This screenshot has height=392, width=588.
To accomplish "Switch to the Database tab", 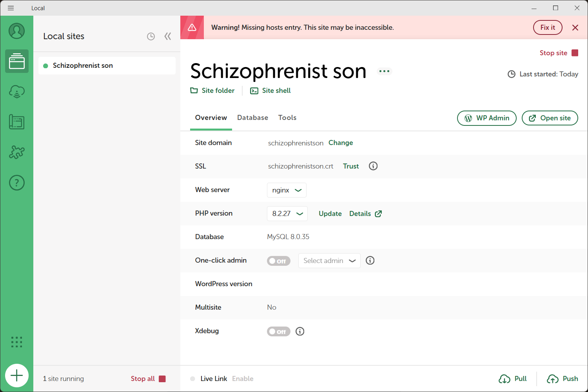I will point(252,118).
